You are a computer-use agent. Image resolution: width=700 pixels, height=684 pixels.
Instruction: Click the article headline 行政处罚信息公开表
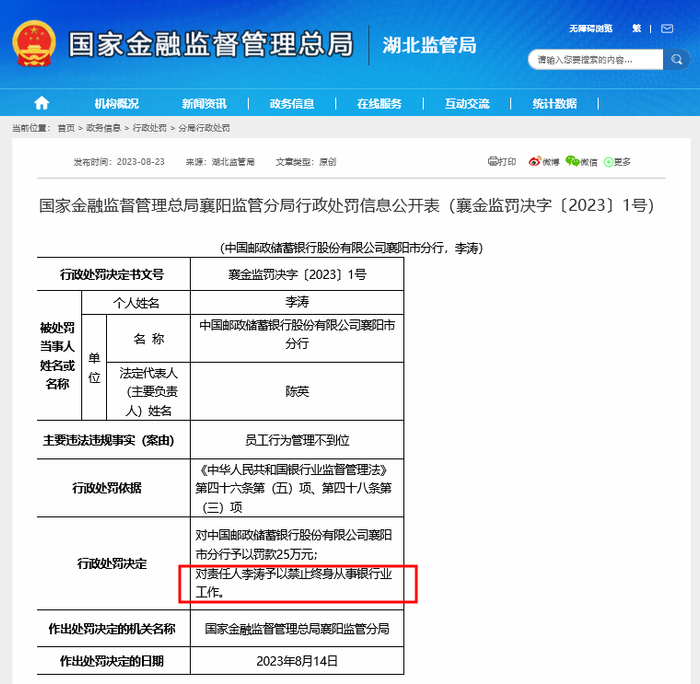click(x=346, y=205)
